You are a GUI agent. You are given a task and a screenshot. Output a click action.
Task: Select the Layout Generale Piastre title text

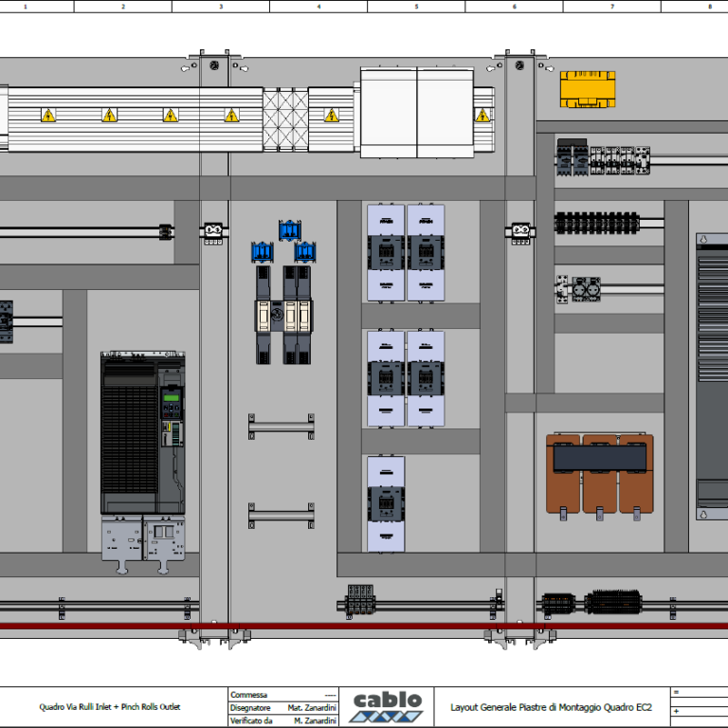[x=551, y=707]
